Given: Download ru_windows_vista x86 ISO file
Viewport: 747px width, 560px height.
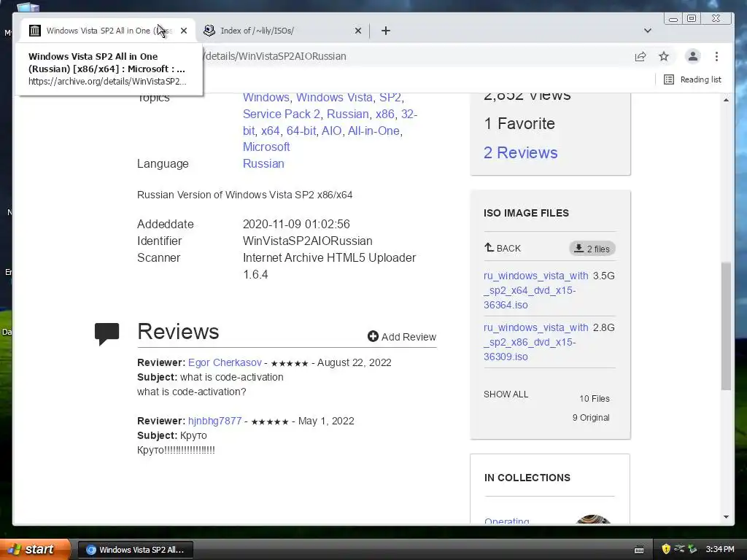Looking at the screenshot, I should (536, 342).
